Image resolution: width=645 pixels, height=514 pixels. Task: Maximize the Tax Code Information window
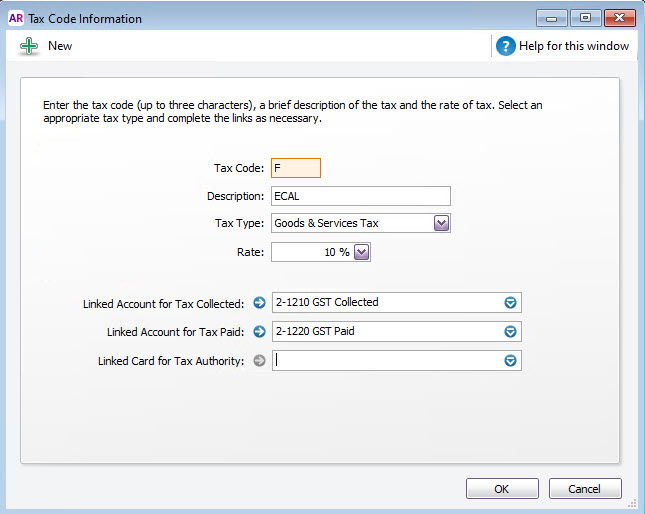click(585, 18)
